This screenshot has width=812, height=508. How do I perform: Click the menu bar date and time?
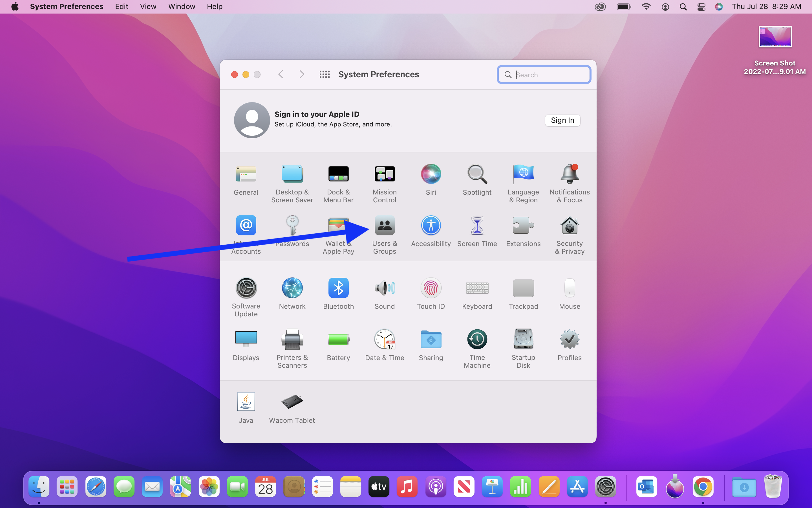(766, 6)
